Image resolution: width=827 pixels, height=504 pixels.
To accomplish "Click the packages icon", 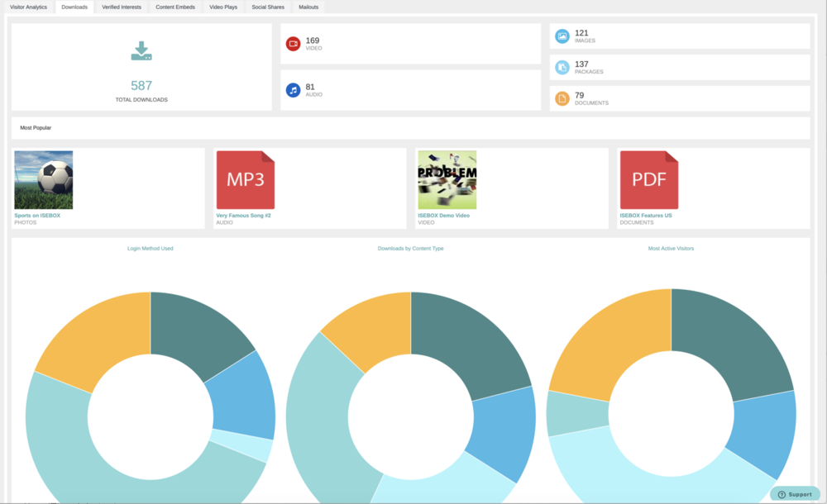I will [x=562, y=68].
